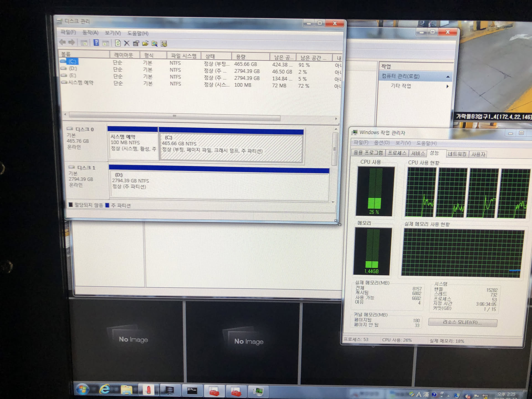Open the 동작(A) menu in Disk Management
This screenshot has height=399, width=532.
[90, 33]
